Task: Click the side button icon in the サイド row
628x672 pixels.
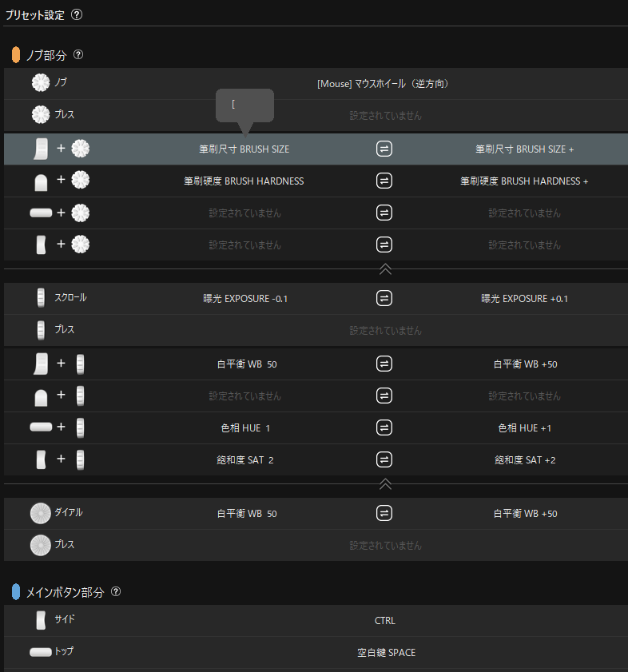Action: point(41,620)
